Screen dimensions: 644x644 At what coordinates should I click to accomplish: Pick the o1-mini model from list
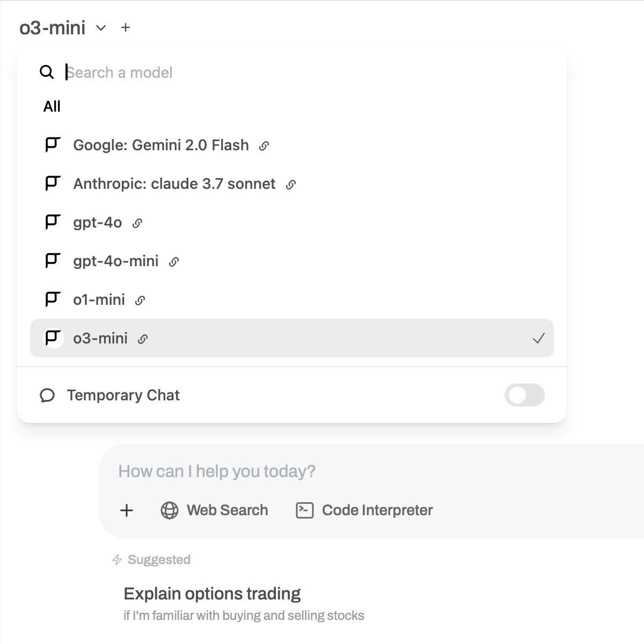[x=99, y=300]
